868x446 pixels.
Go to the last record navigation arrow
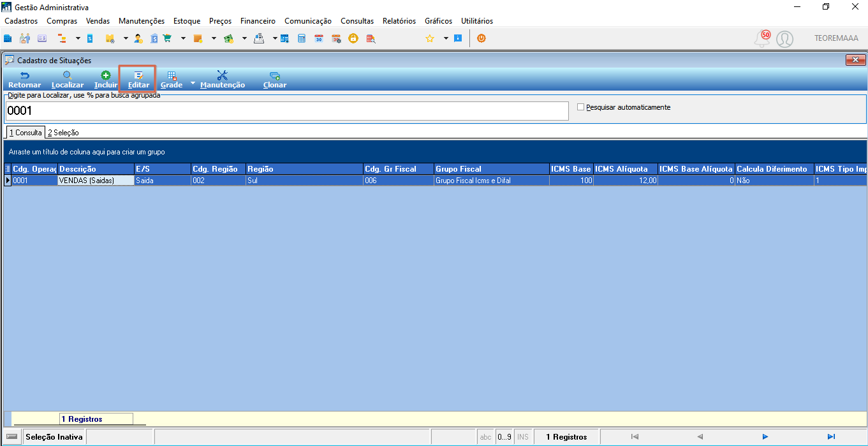[831, 437]
